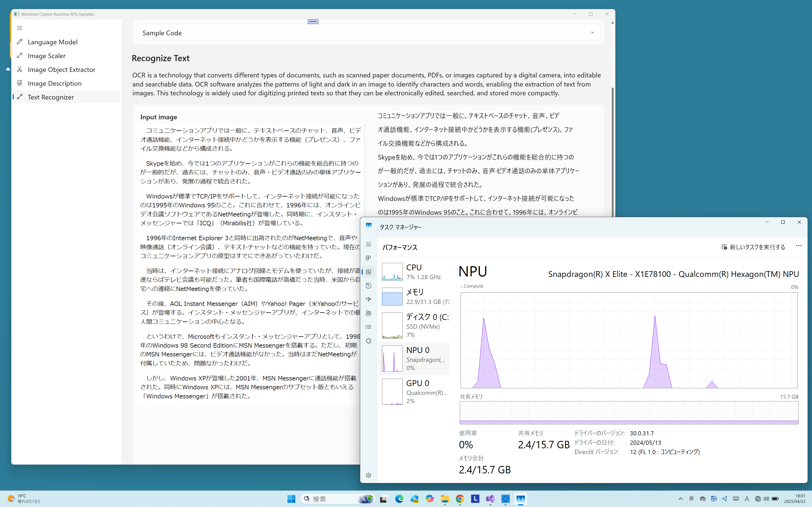Viewport: 812px width, 507px height.
Task: Open Task Manager settings gear
Action: (368, 475)
